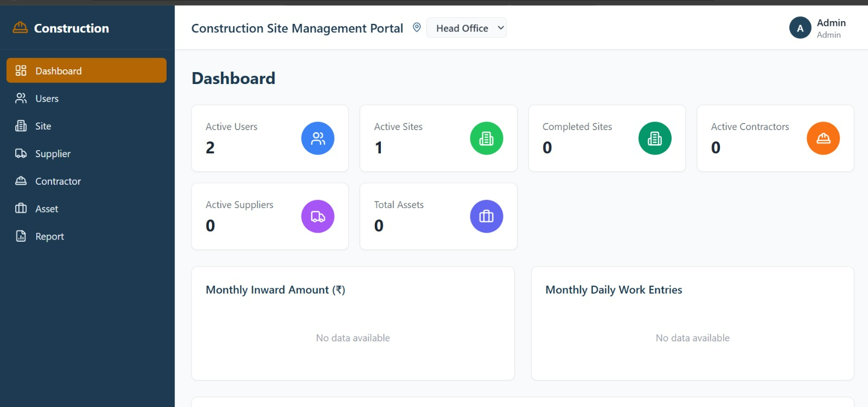
Task: Click No data available under Monthly Inward Amount
Action: click(353, 338)
